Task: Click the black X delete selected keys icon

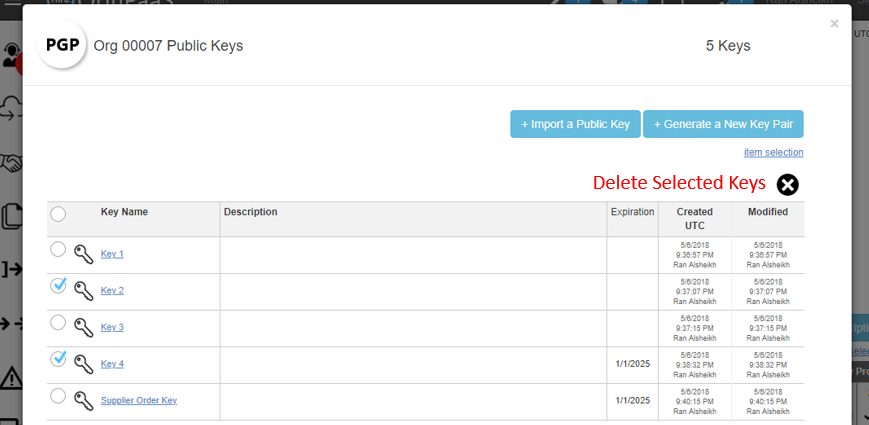Action: [788, 184]
